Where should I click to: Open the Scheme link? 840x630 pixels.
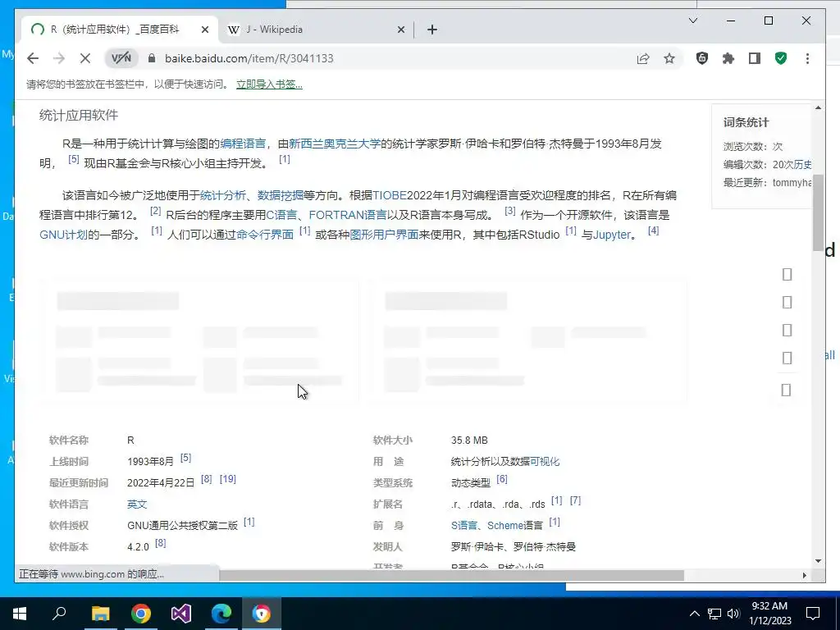[x=504, y=526]
